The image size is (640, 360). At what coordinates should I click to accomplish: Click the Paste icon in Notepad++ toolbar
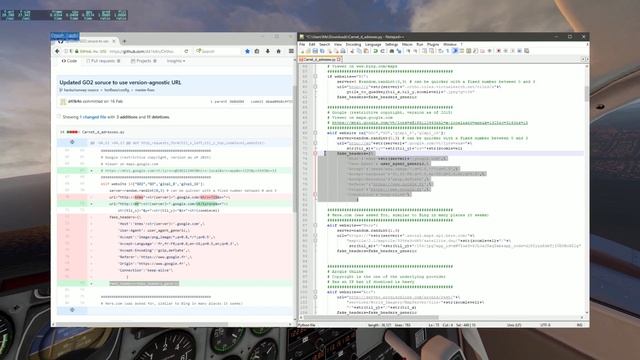tap(367, 51)
